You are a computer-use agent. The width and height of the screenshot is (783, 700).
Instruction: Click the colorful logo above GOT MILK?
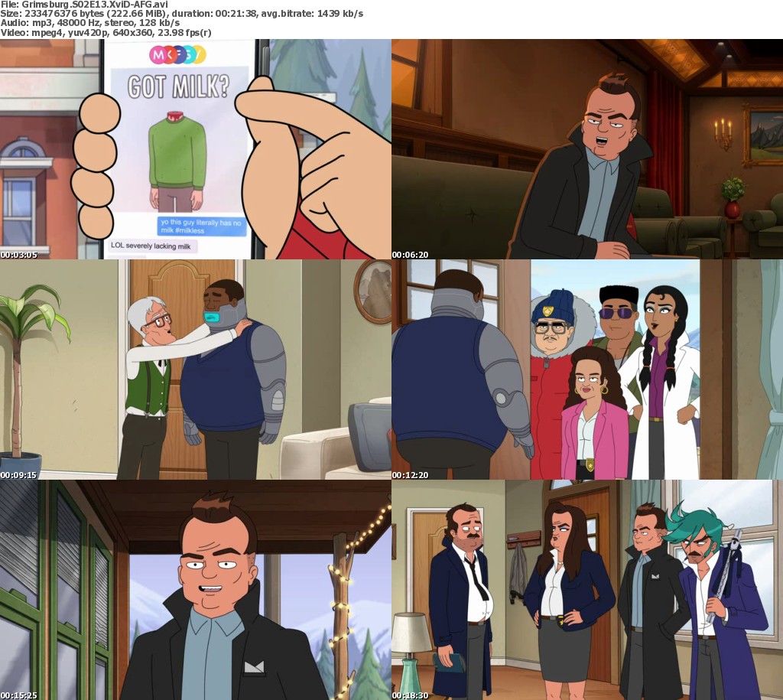click(x=177, y=54)
